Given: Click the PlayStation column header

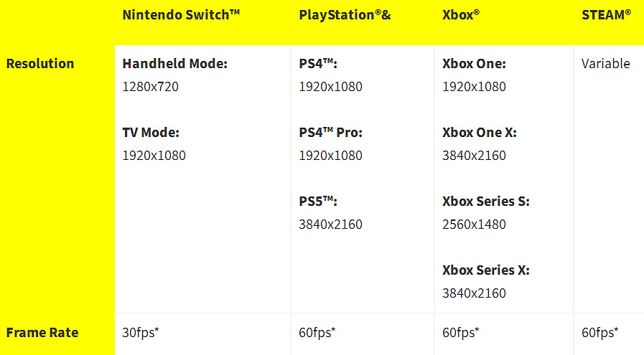Looking at the screenshot, I should click(x=345, y=15).
